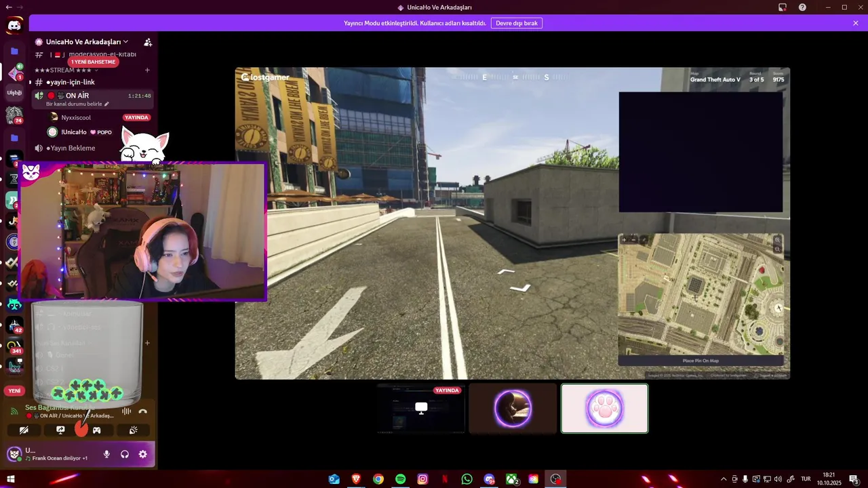The image size is (868, 488).
Task: Dismiss the Streamer Mode banner with X
Action: pyautogui.click(x=856, y=23)
